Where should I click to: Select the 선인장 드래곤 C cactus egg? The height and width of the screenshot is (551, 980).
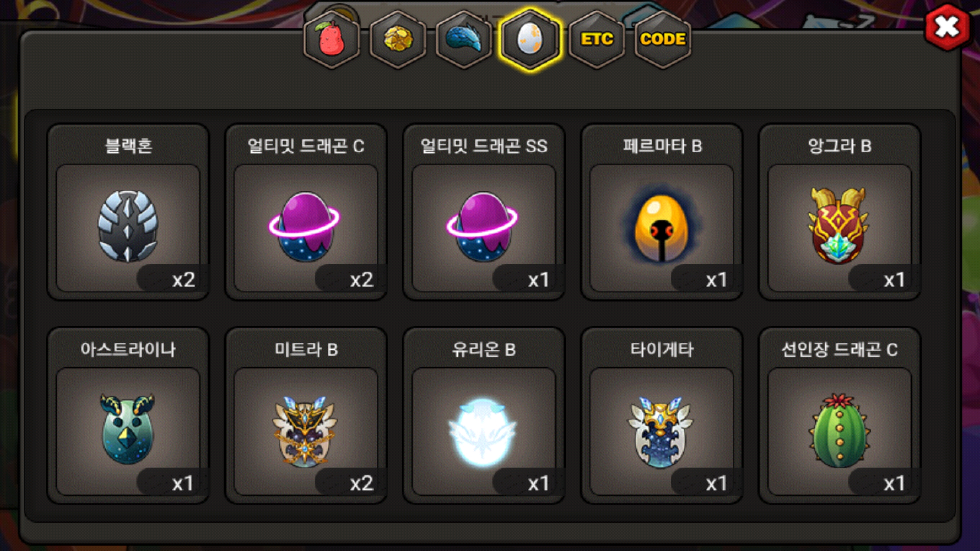(x=840, y=431)
